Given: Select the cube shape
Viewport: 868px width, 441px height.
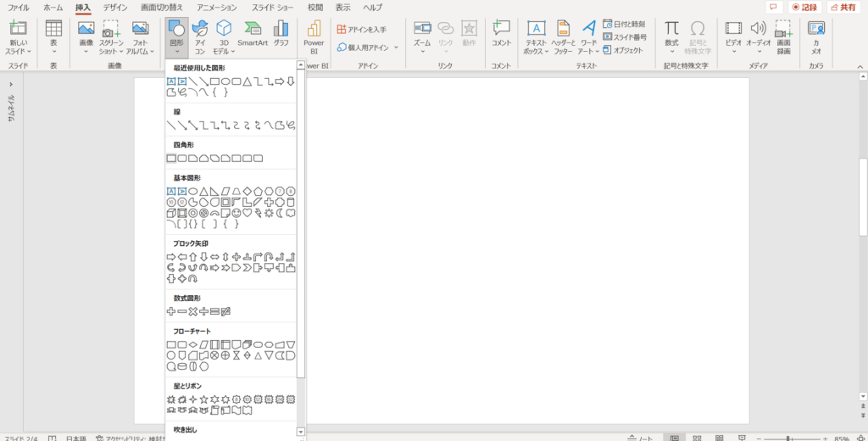Looking at the screenshot, I should [171, 214].
